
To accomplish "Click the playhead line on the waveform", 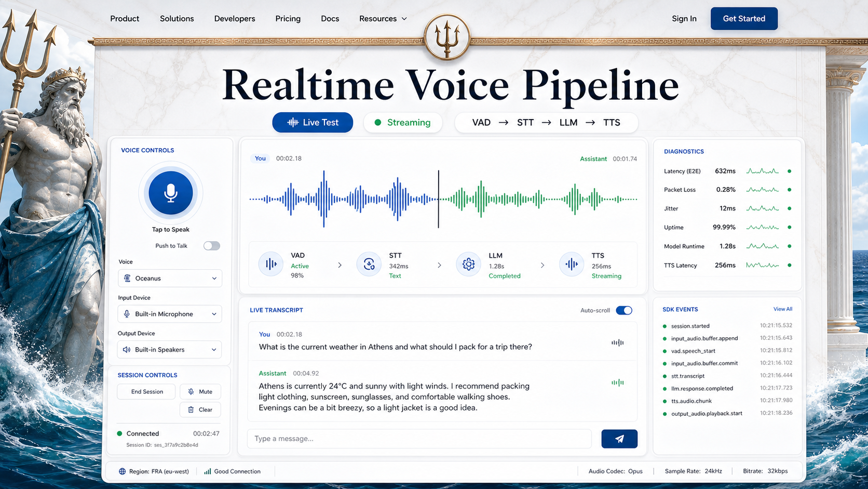I will tap(438, 199).
